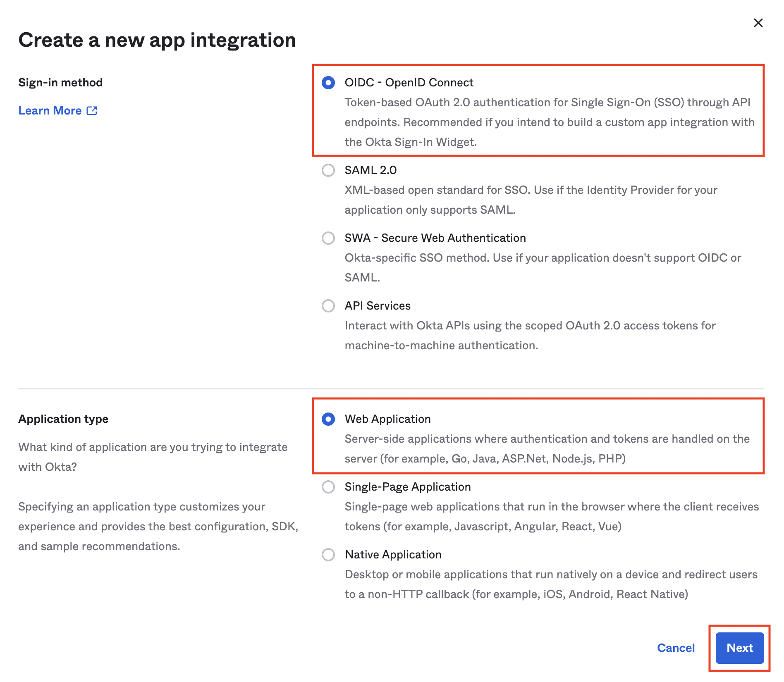Image resolution: width=784 pixels, height=682 pixels.
Task: Click the external link icon beside Learn More
Action: click(92, 110)
